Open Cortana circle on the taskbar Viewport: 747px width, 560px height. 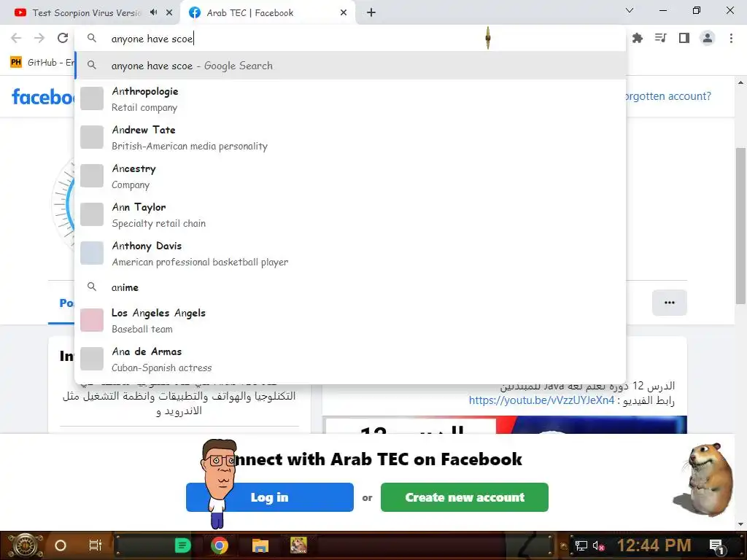pyautogui.click(x=60, y=545)
